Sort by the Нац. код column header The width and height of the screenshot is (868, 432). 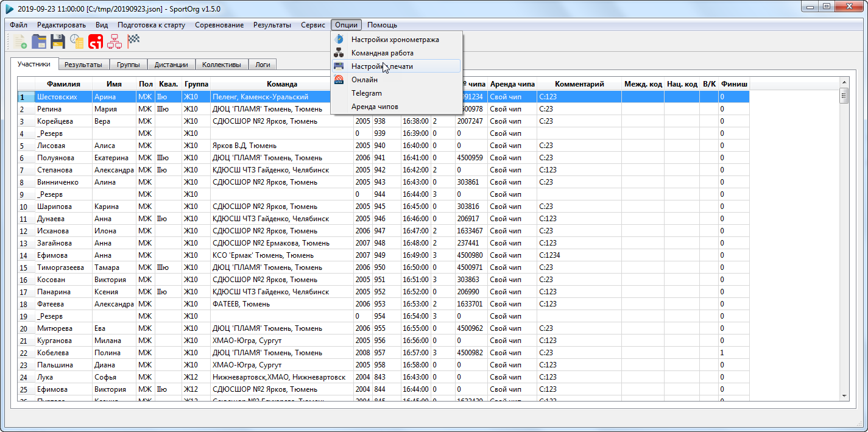tap(682, 84)
